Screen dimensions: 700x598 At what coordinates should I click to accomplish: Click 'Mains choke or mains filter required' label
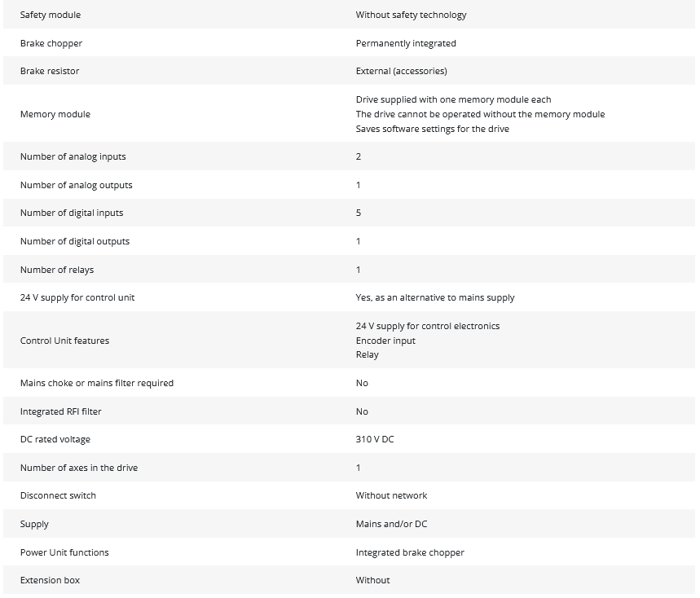tap(97, 383)
